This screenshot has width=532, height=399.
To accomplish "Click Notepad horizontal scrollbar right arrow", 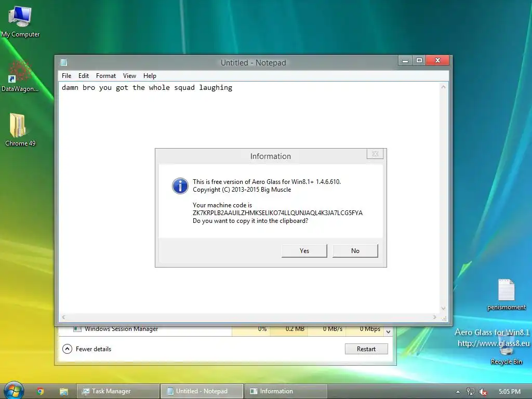I will 435,317.
